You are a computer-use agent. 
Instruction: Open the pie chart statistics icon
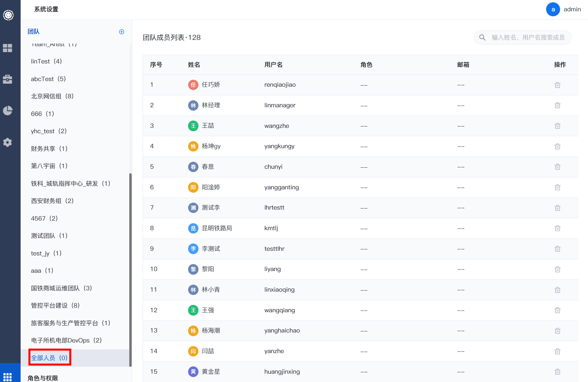pos(8,111)
